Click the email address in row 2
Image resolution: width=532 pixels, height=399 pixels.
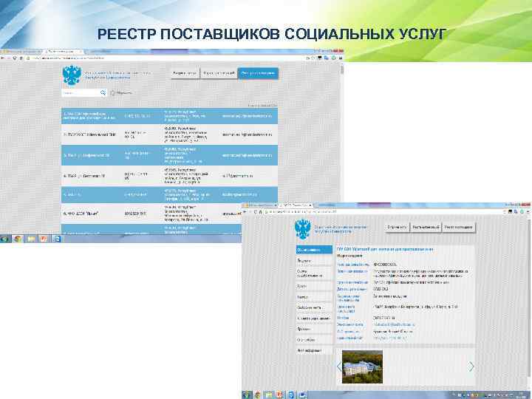coord(247,134)
